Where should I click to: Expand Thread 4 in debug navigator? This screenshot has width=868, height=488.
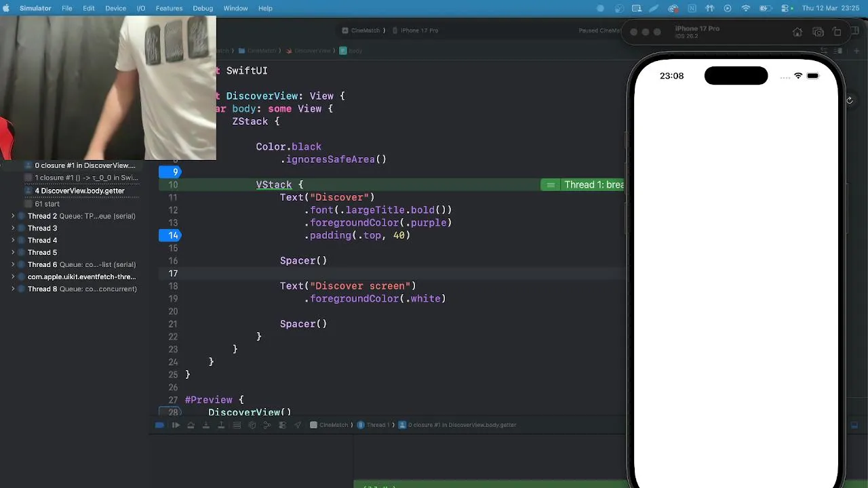click(13, 241)
